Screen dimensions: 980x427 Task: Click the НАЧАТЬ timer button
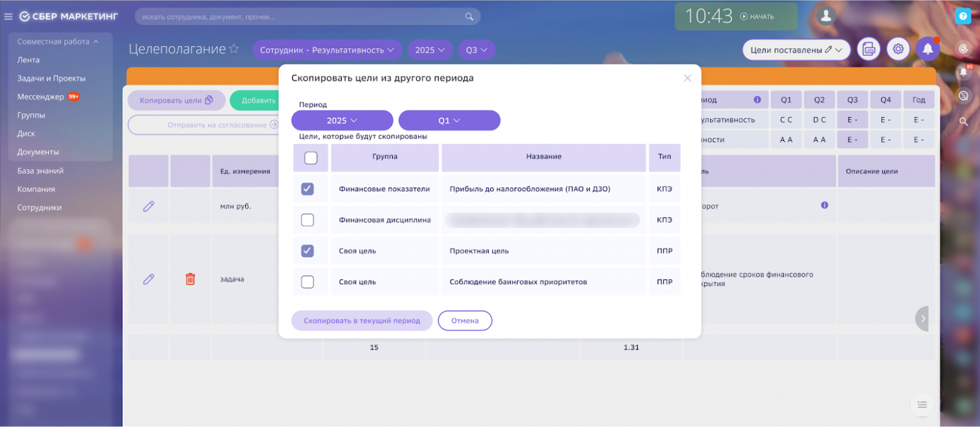click(x=757, y=17)
